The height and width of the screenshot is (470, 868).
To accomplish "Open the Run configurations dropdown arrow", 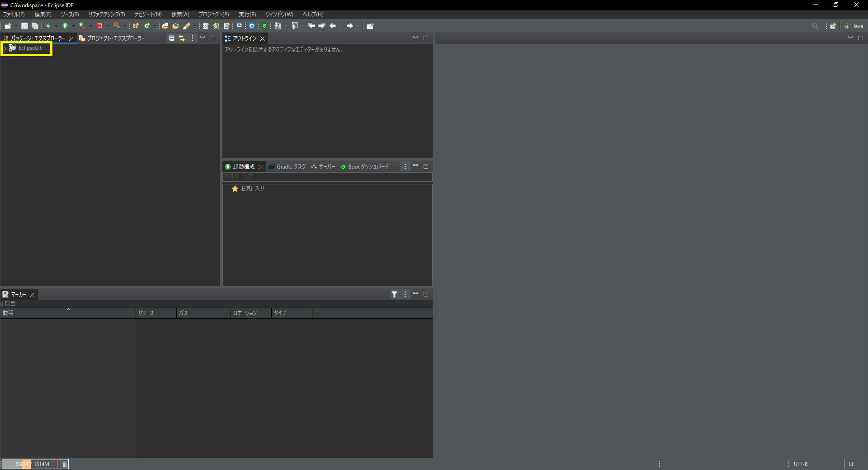I will point(73,26).
